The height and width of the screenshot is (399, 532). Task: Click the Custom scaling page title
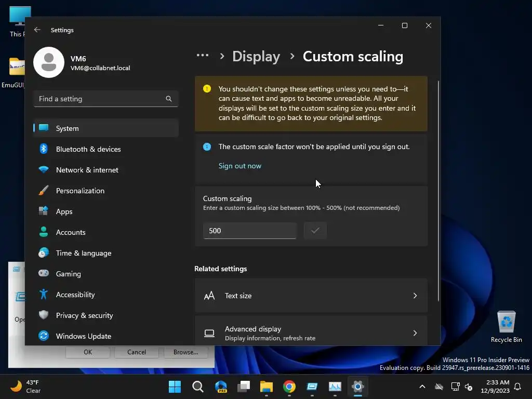[353, 56]
